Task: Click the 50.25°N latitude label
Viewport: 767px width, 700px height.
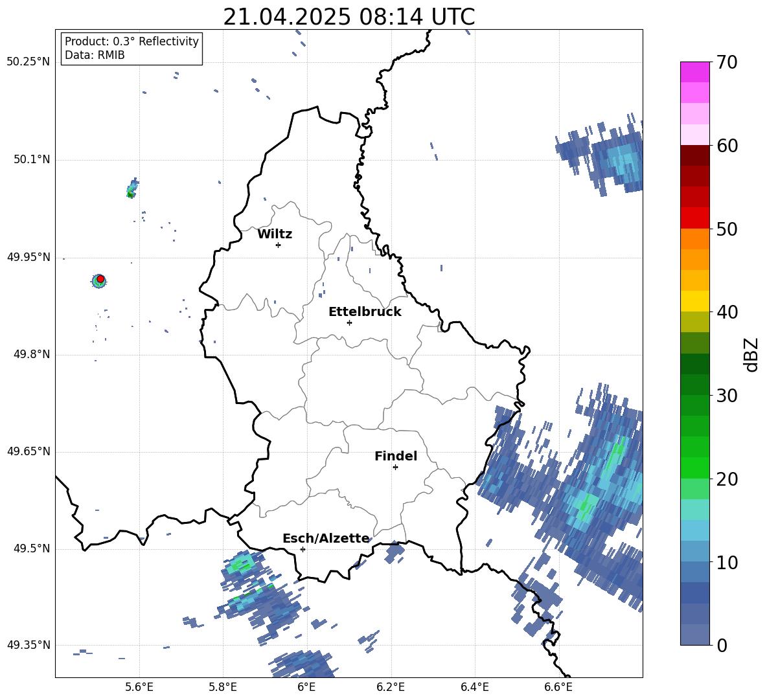Action: [x=29, y=62]
